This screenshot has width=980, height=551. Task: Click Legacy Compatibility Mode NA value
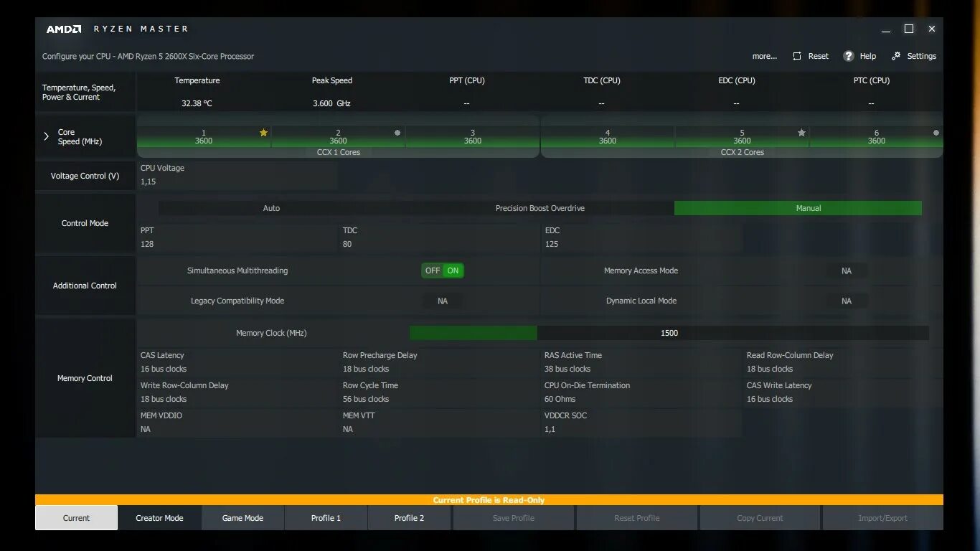tap(443, 301)
